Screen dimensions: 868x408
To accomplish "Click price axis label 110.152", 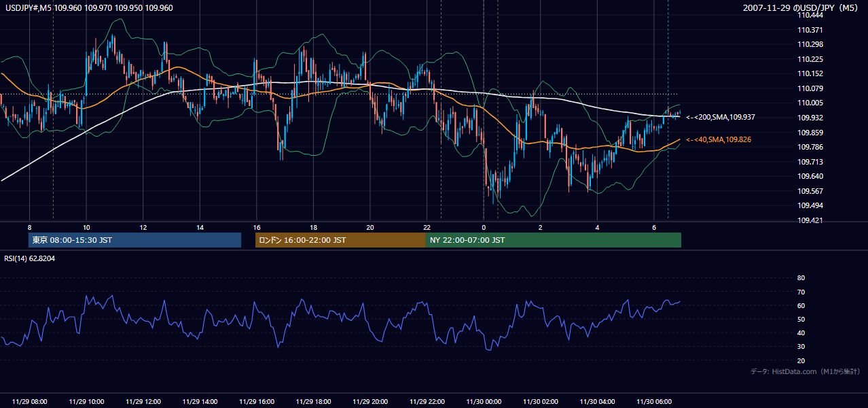I will point(810,74).
